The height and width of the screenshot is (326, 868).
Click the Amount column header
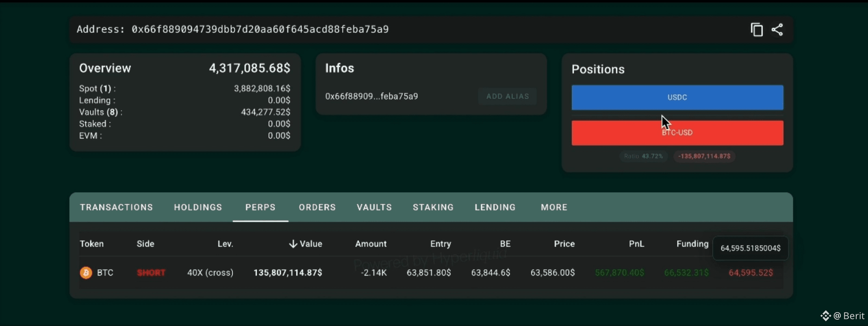pos(371,244)
